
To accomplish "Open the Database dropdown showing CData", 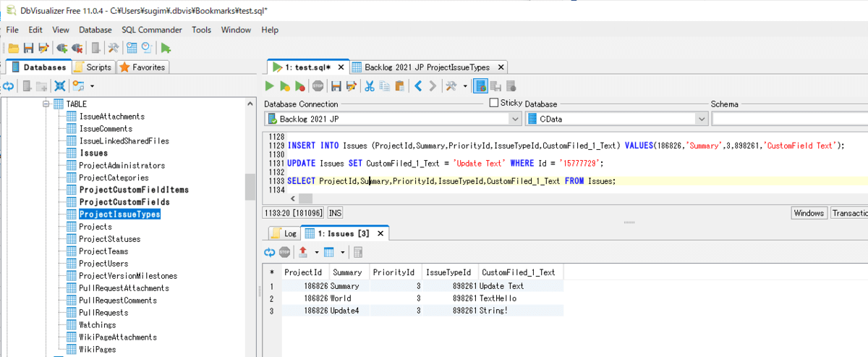I will coord(701,119).
